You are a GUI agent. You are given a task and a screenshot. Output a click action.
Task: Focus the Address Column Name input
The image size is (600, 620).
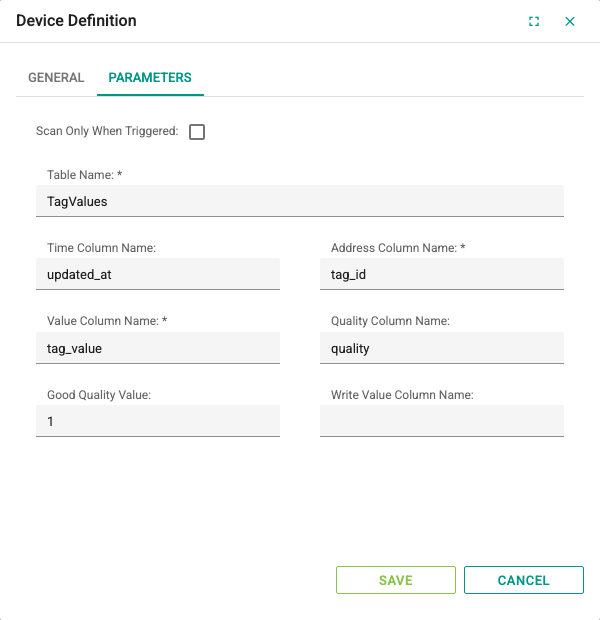coord(442,274)
